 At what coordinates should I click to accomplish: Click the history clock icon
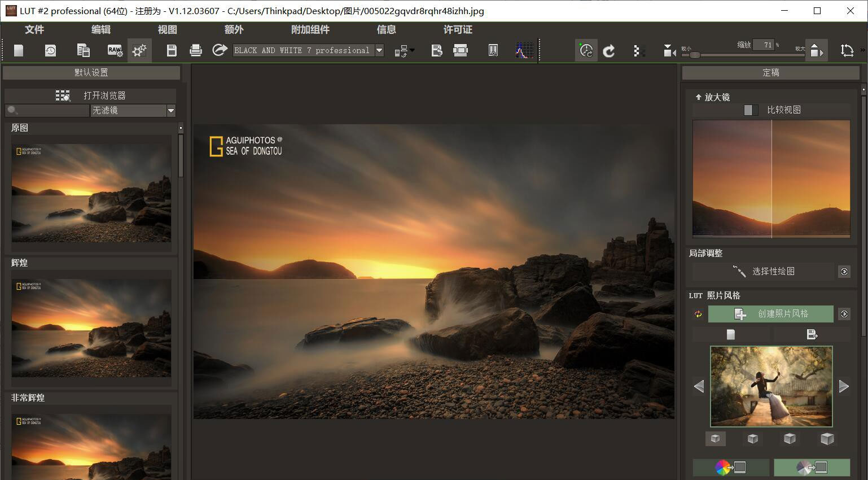pos(50,51)
